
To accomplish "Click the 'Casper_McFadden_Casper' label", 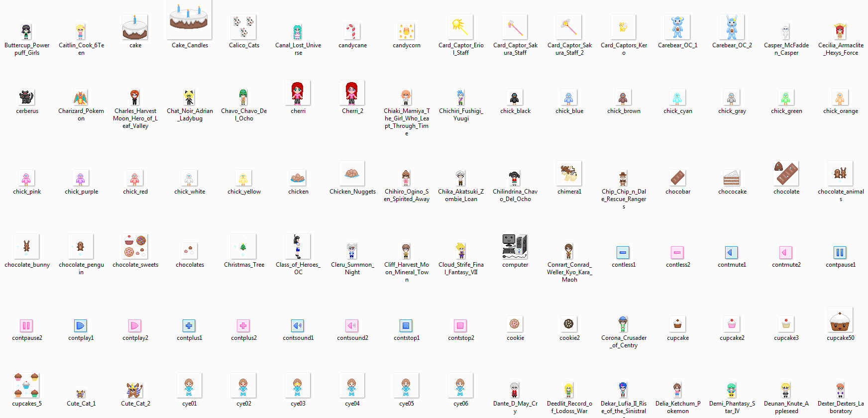I will pyautogui.click(x=786, y=49).
